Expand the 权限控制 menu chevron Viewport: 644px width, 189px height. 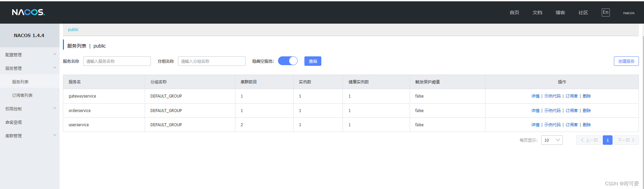tap(55, 108)
